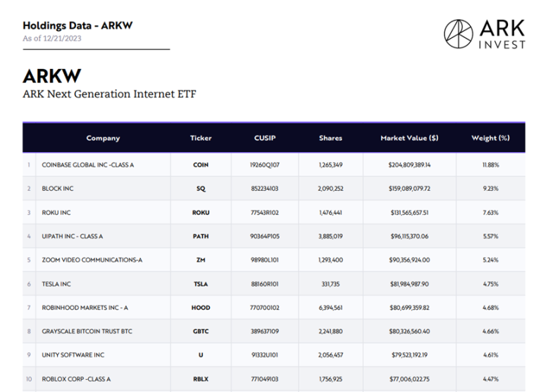The width and height of the screenshot is (546, 392).
Task: Select Unity Software market value $79,523,192.19
Action: click(409, 355)
